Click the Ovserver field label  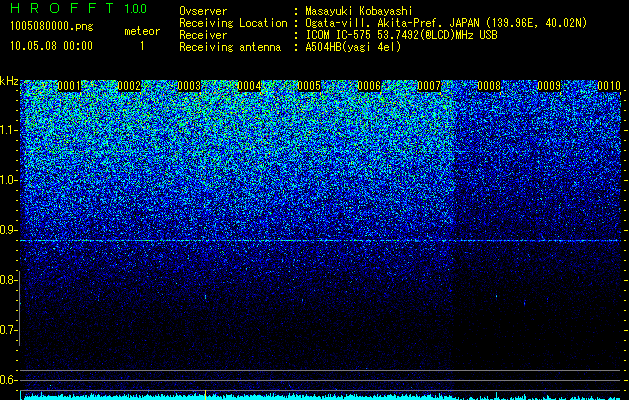tap(203, 12)
